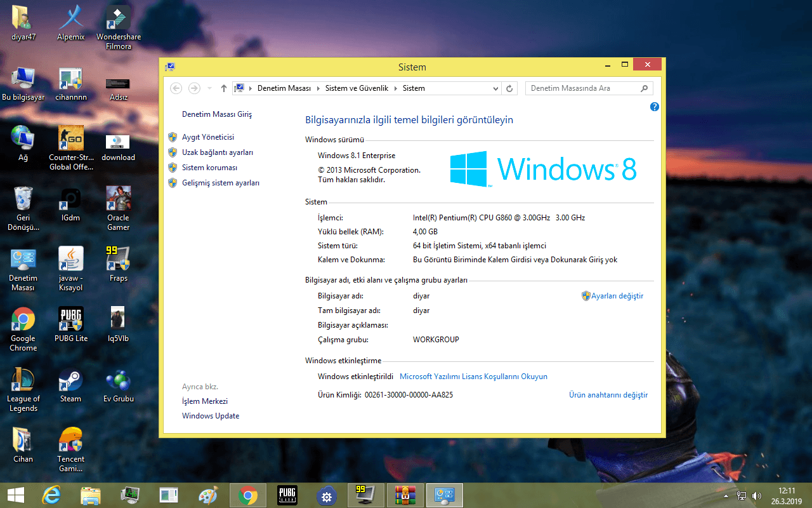Click Ayarları değiştir link
This screenshot has height=508, width=812.
tap(617, 296)
